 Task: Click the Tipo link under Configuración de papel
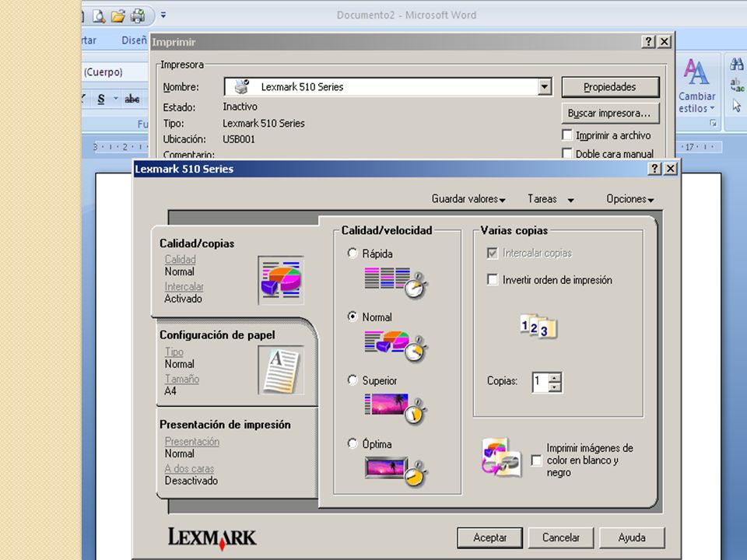coord(174,352)
